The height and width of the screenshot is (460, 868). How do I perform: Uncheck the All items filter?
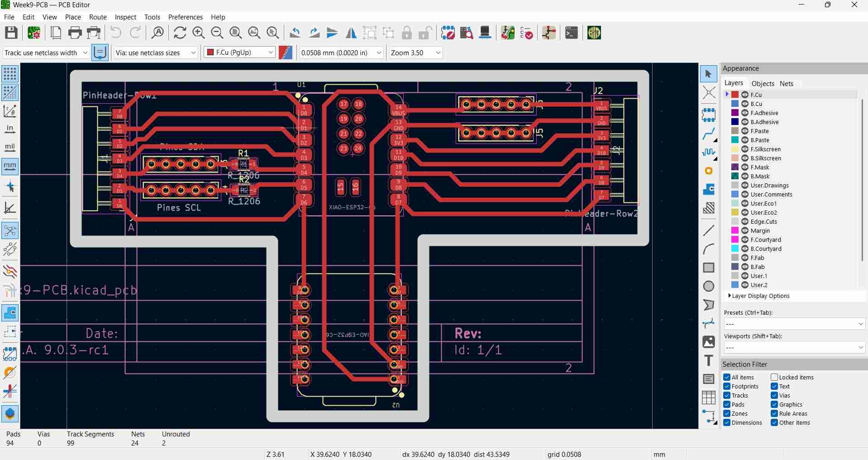click(x=727, y=377)
